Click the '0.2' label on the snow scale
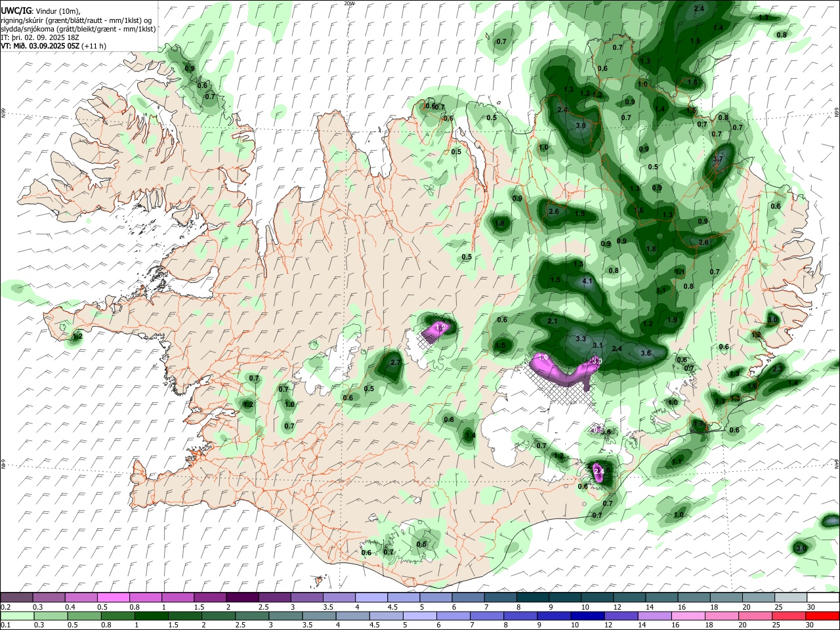This screenshot has width=840, height=630. tap(5, 607)
